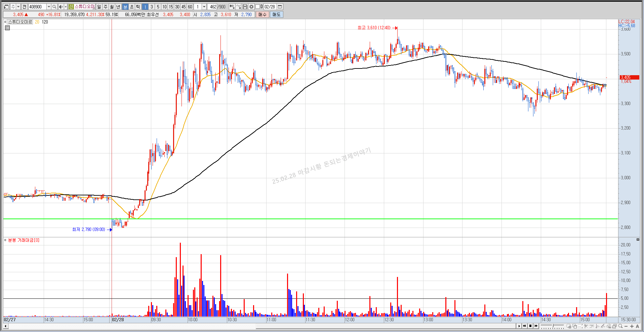This screenshot has height=332, width=644.
Task: Toggle the small square before 스튜디오미르 legend
Action: [x=5, y=22]
